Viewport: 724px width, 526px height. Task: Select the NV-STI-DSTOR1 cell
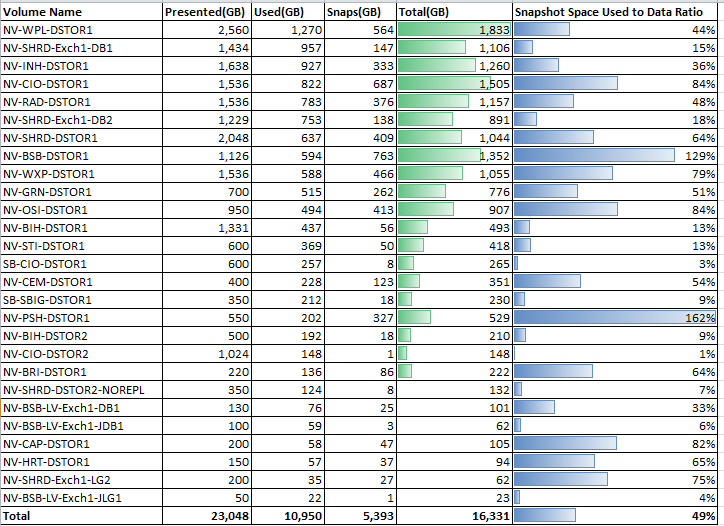82,246
